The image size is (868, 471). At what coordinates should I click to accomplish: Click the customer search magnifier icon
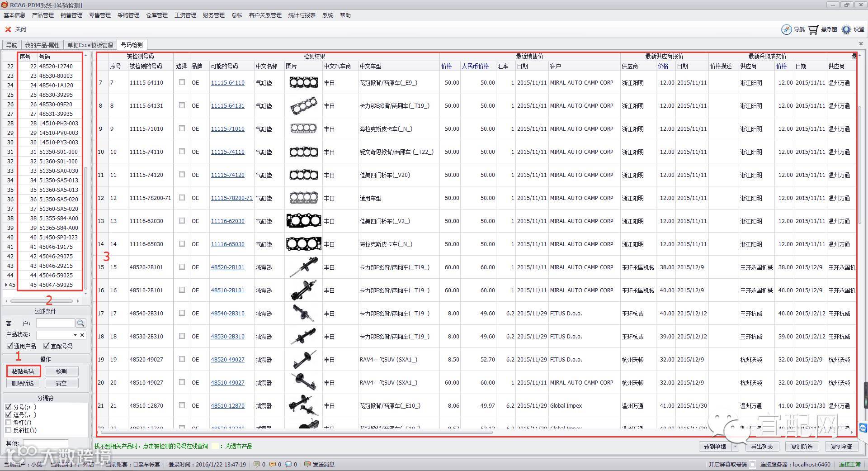81,323
